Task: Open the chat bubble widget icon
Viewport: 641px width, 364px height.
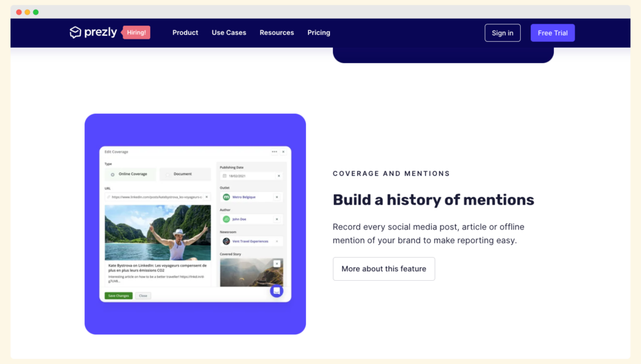Action: click(x=277, y=291)
